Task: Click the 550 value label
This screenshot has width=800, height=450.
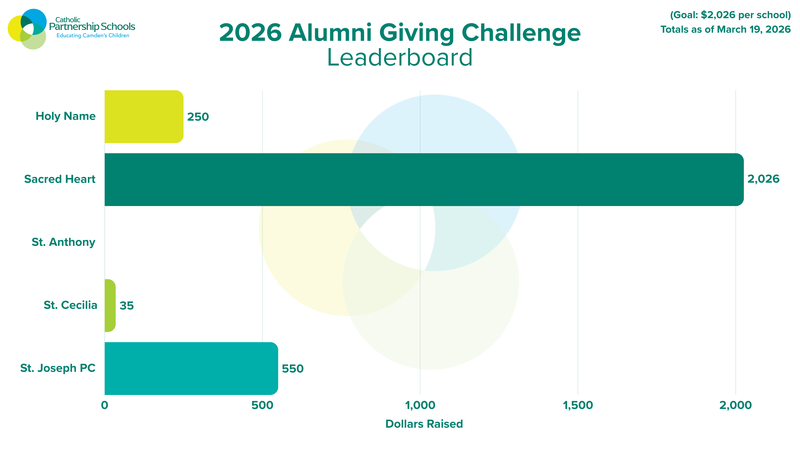Action: pyautogui.click(x=293, y=368)
